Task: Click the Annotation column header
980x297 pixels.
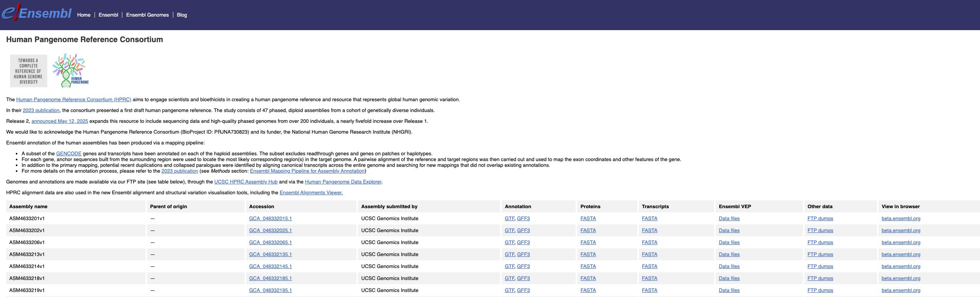Action: (539, 207)
